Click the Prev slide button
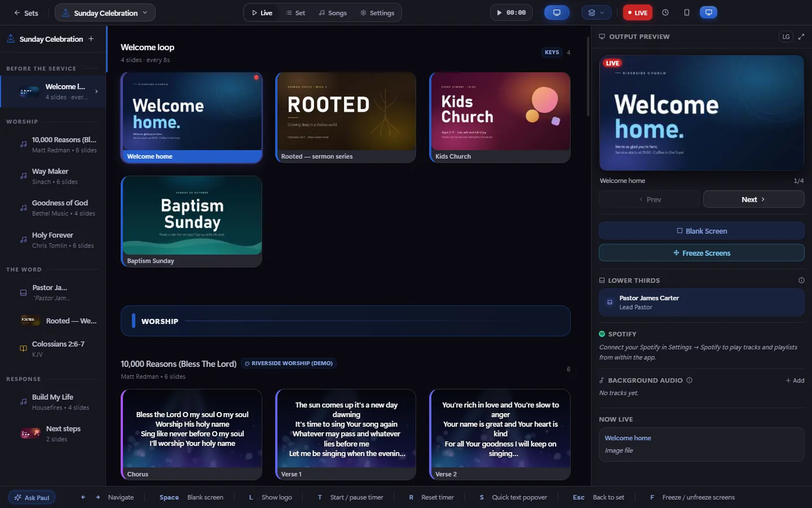This screenshot has height=508, width=812. click(x=650, y=199)
